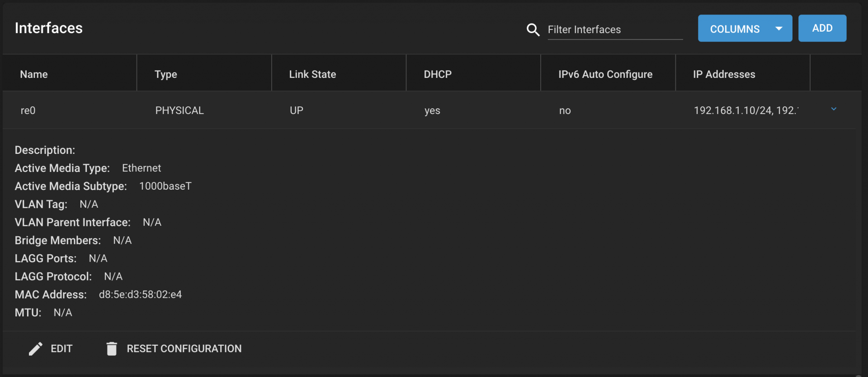Collapse the re0 row details chevron

[x=834, y=109]
